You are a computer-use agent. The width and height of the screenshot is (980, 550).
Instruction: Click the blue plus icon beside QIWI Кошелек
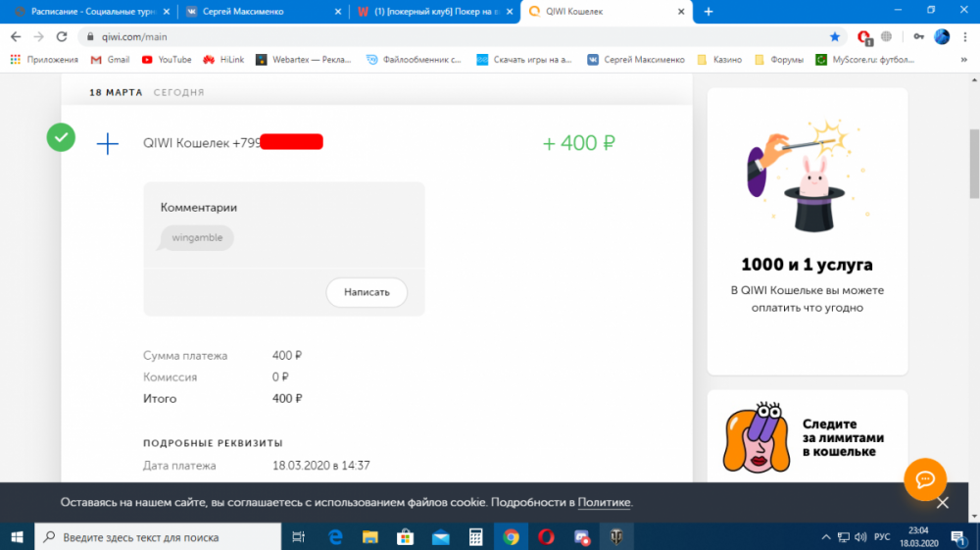108,144
